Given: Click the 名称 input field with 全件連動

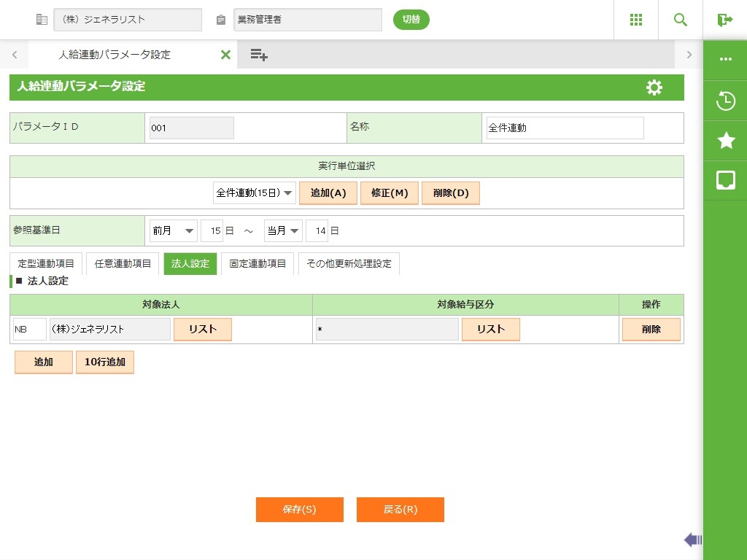Looking at the screenshot, I should (x=565, y=128).
